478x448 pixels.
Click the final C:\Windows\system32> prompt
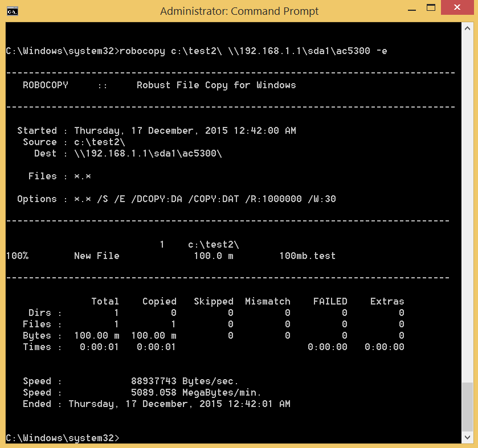tap(63, 438)
